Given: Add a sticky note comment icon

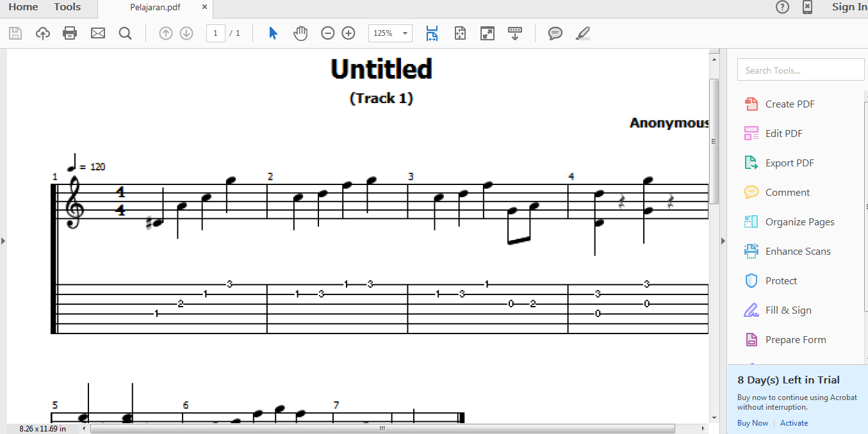Looking at the screenshot, I should click(x=555, y=33).
